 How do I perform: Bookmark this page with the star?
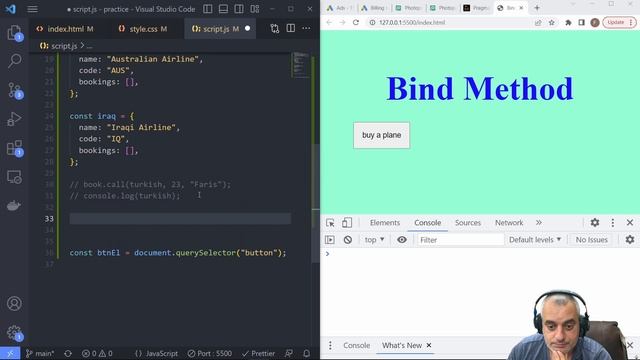point(552,22)
